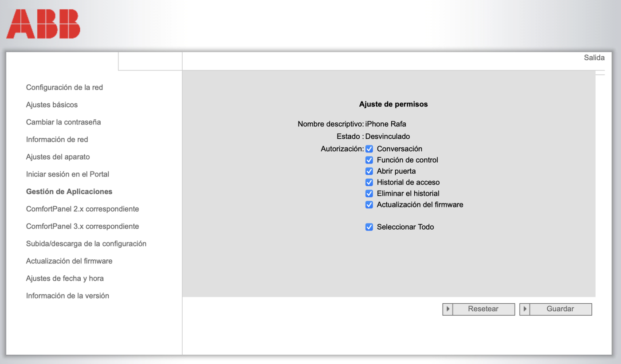Open Configuración de la red
This screenshot has height=364, width=621.
pyautogui.click(x=64, y=87)
